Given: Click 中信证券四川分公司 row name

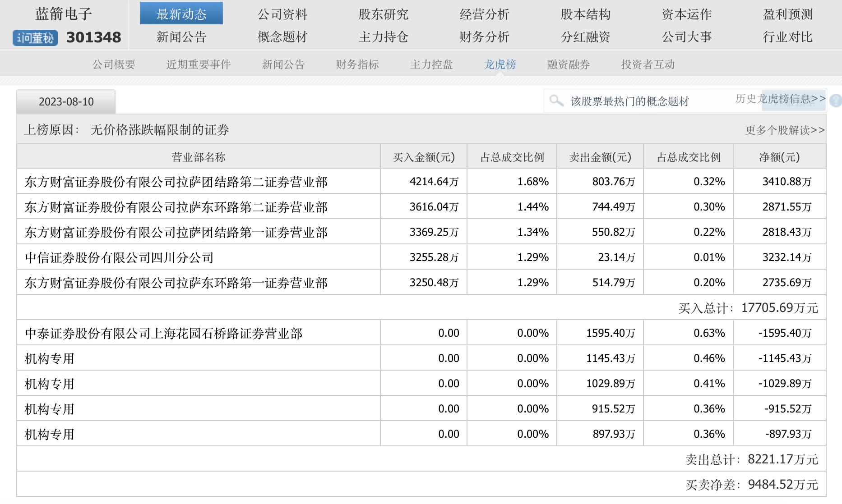Looking at the screenshot, I should point(119,257).
